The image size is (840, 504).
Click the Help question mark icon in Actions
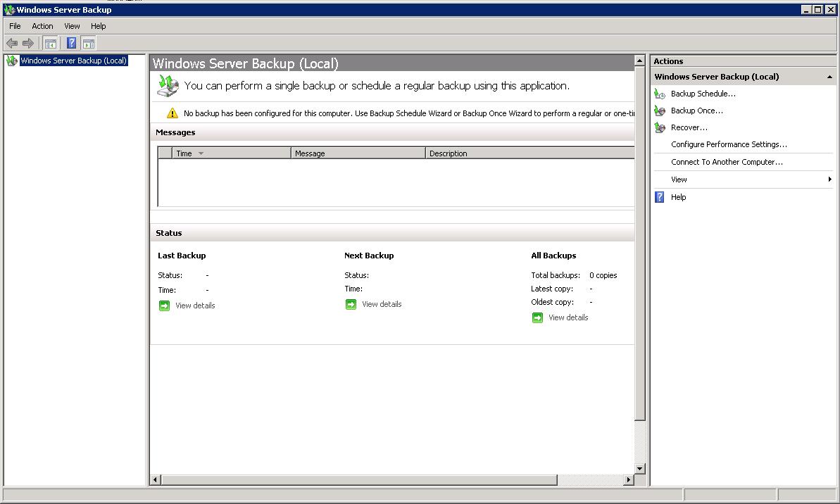[x=660, y=197]
